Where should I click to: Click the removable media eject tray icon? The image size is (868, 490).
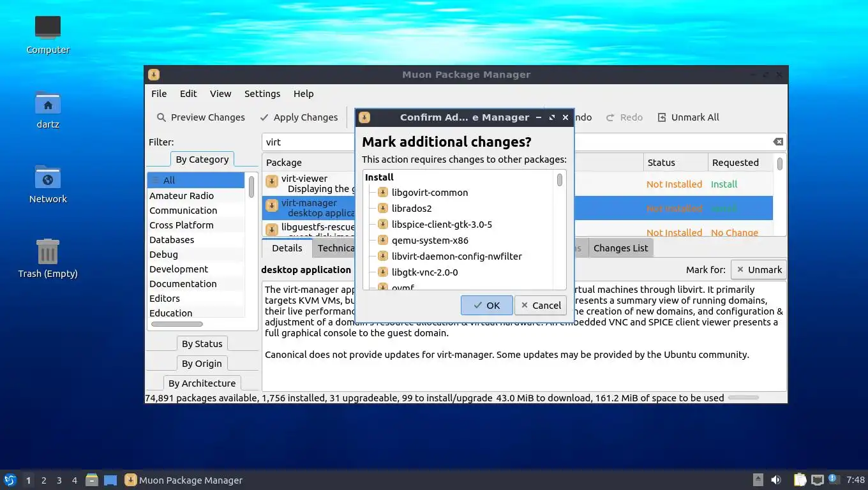pyautogui.click(x=758, y=480)
